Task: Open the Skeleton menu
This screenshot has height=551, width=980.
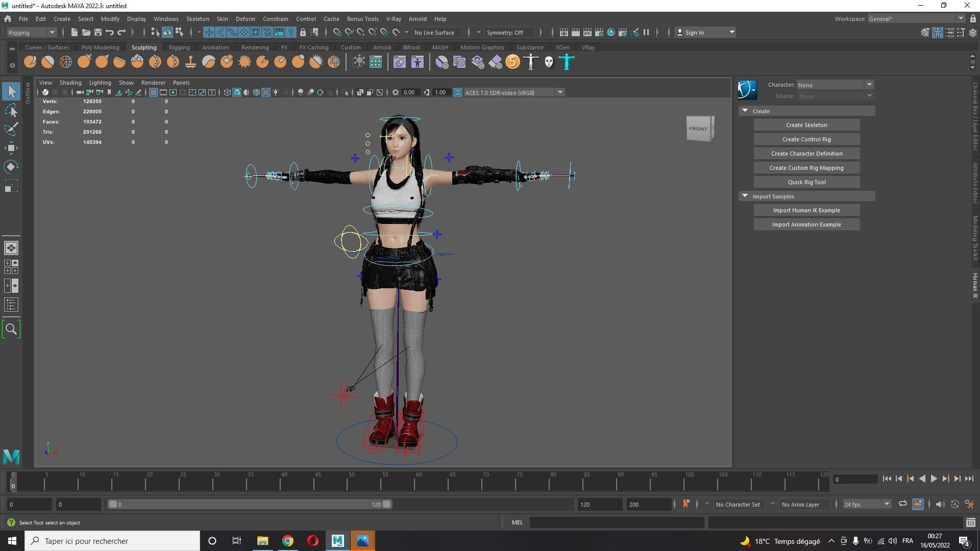Action: (x=197, y=19)
